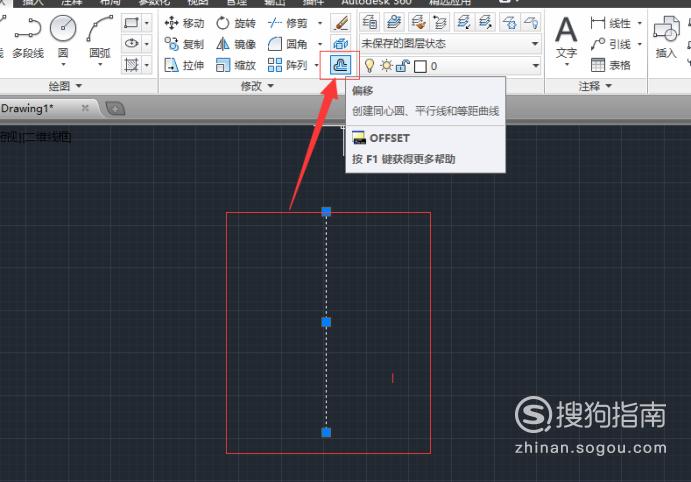Select the middle grip of dashed line
This screenshot has height=482, width=691.
pos(326,323)
